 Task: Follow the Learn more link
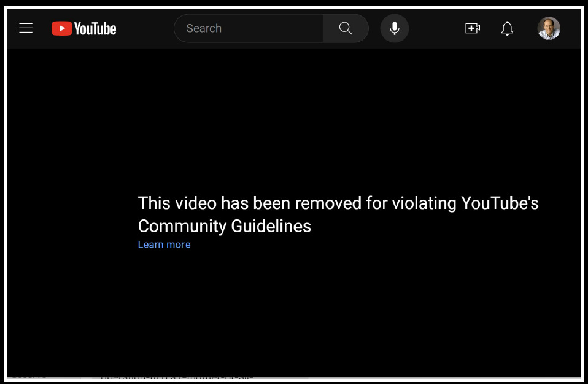[164, 245]
